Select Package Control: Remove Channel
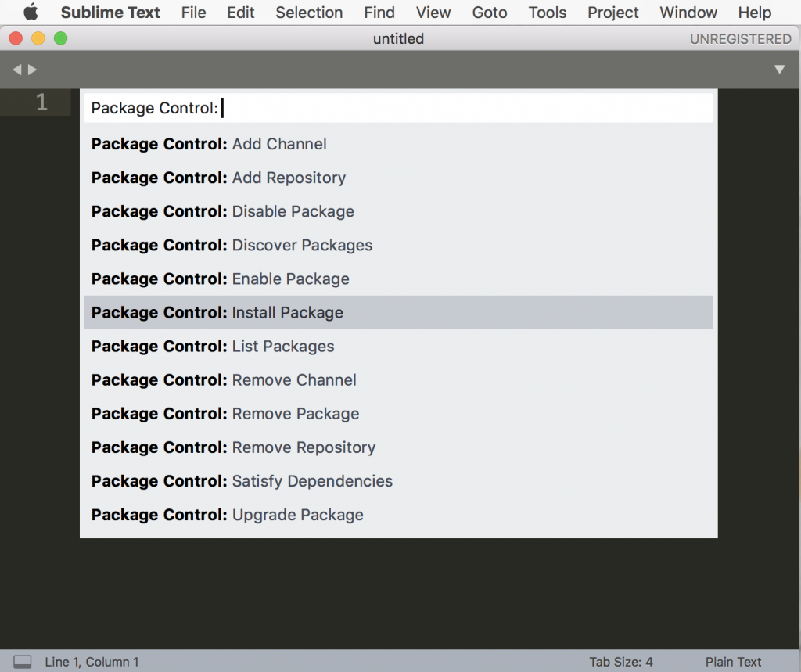Image resolution: width=801 pixels, height=672 pixels. click(x=398, y=379)
